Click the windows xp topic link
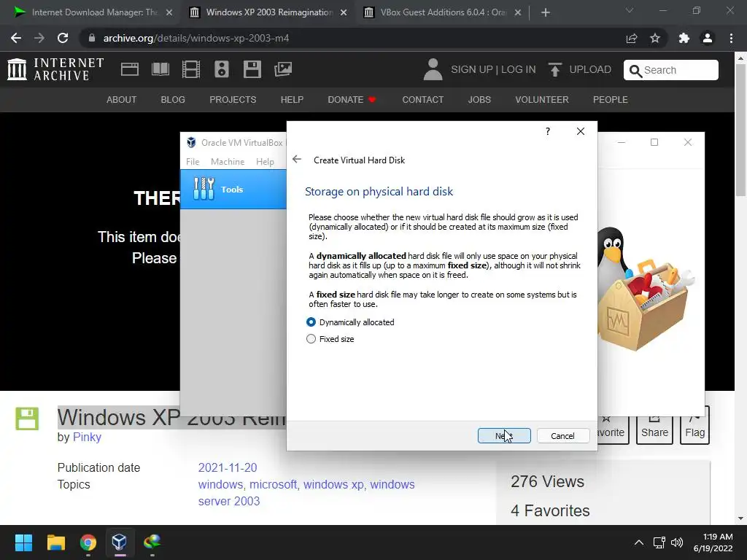Screen dimensions: 747x560 pos(333,484)
